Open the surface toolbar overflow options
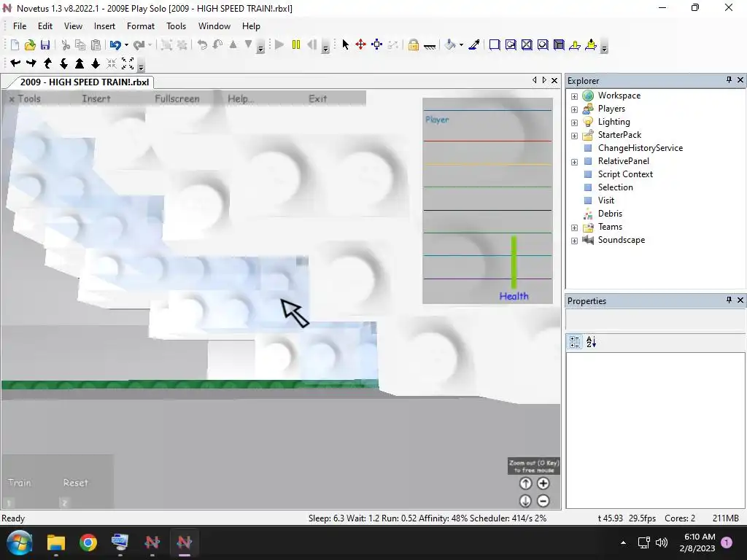This screenshot has width=747, height=560. point(604,47)
